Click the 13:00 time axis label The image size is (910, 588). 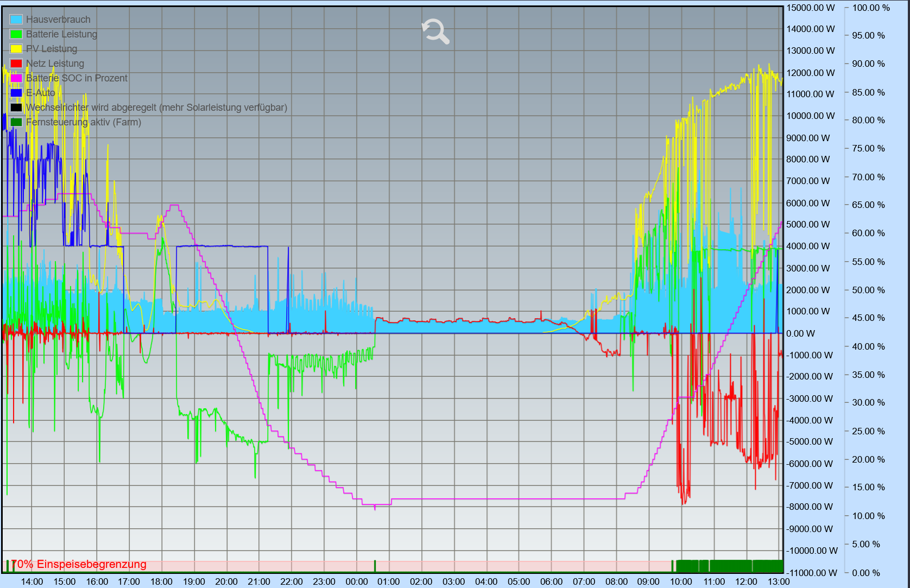[779, 581]
